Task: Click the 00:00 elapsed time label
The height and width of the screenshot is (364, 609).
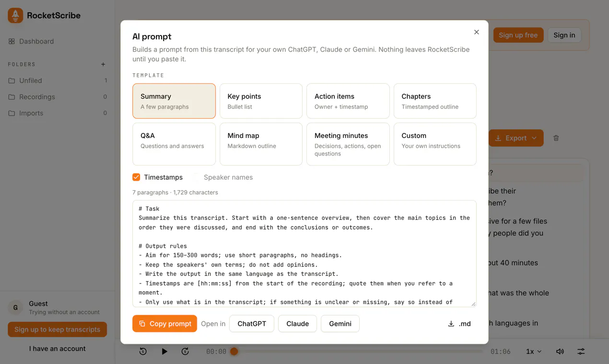Action: point(216,352)
